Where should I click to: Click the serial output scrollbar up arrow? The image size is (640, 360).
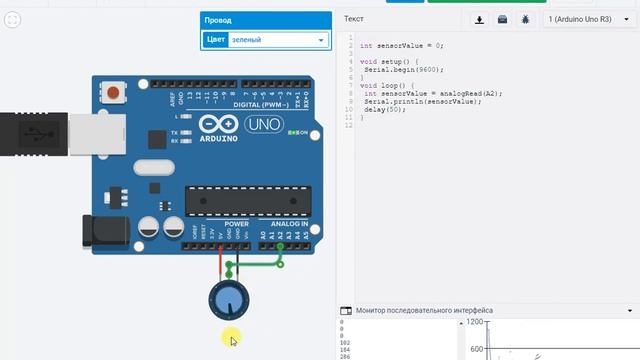(461, 323)
